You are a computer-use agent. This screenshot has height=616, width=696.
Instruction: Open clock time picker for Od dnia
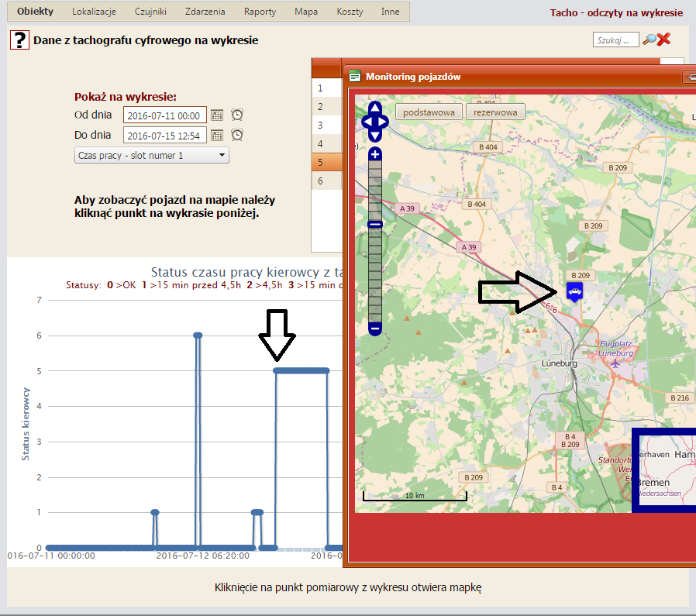coord(237,115)
